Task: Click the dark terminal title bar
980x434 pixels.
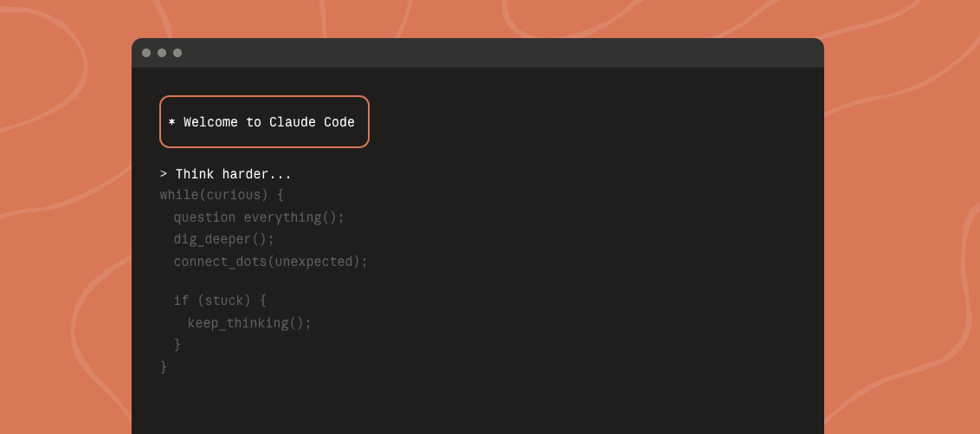Action: tap(478, 53)
